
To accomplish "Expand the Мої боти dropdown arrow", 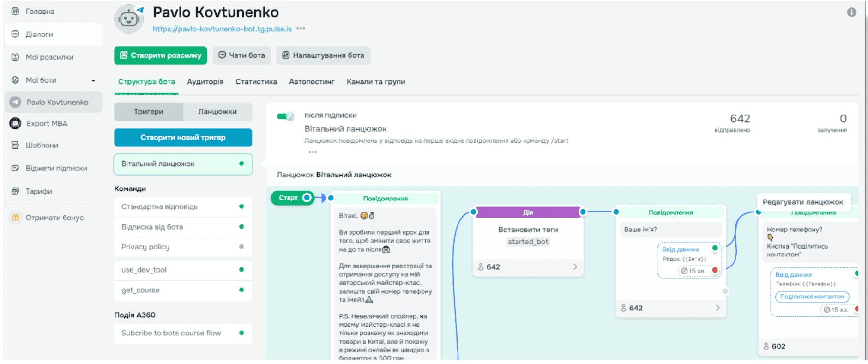I will click(93, 80).
